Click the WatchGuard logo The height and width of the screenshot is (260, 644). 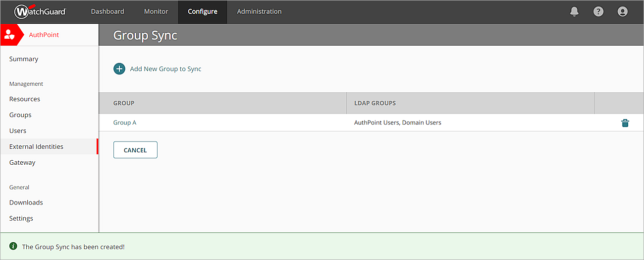[x=40, y=11]
